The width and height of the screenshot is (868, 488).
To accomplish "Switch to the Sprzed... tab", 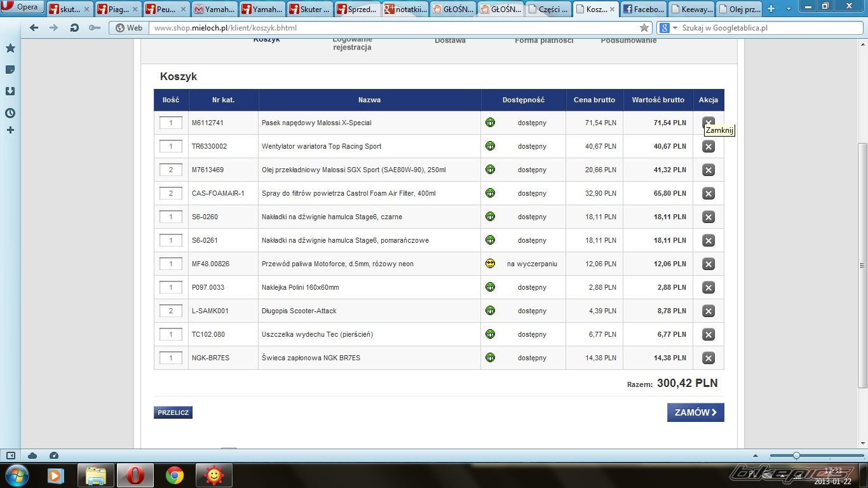I will coord(358,10).
